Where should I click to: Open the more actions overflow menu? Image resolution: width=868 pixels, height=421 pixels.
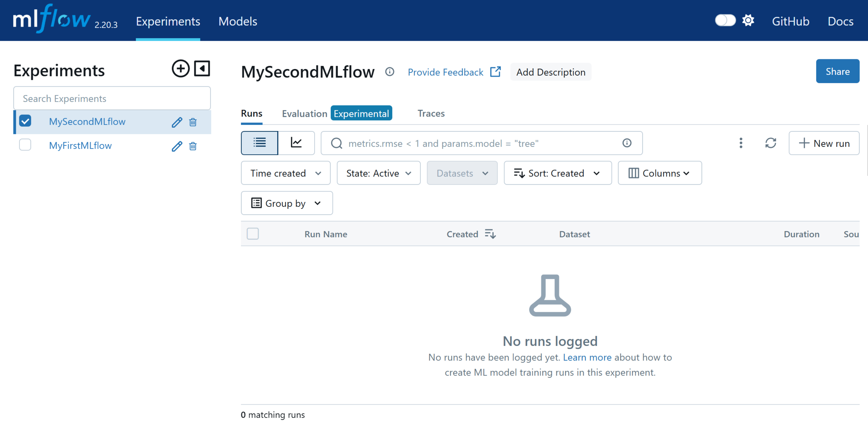(x=741, y=143)
